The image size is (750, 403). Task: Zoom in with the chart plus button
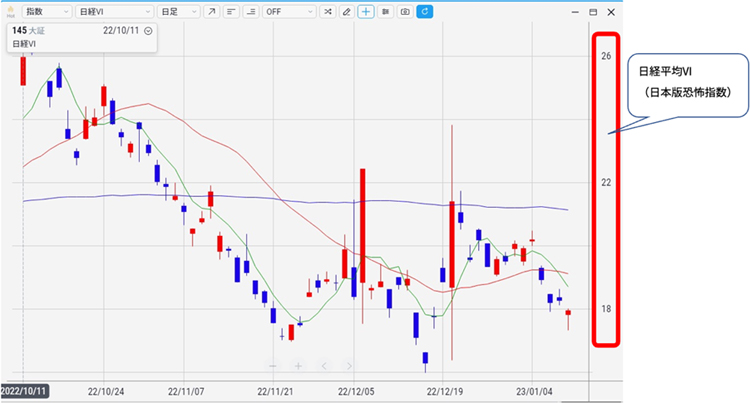[298, 366]
